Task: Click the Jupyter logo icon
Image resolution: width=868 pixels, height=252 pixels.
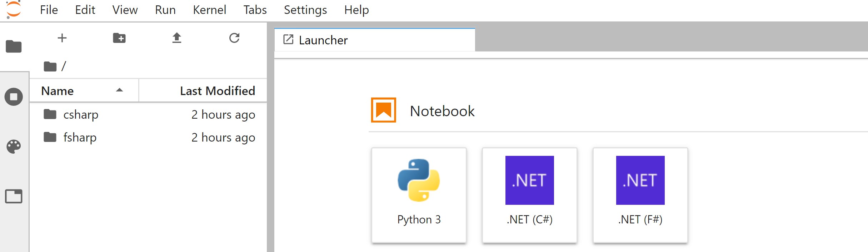Action: point(14,10)
